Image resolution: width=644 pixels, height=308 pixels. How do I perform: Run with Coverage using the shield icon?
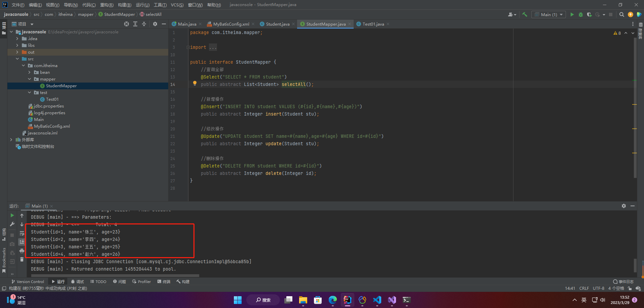click(x=589, y=14)
